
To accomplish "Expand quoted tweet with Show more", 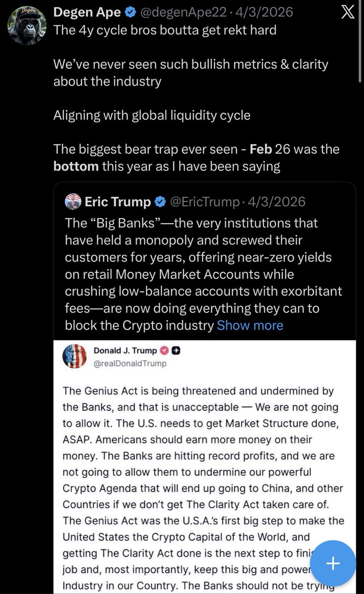I will [250, 325].
